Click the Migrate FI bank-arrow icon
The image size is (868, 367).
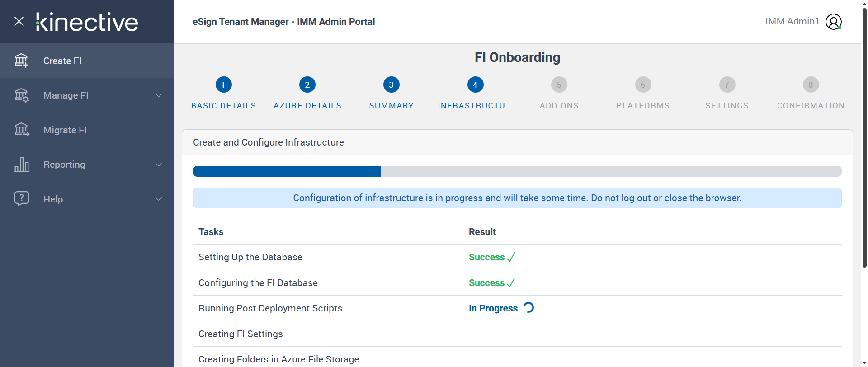tap(21, 130)
